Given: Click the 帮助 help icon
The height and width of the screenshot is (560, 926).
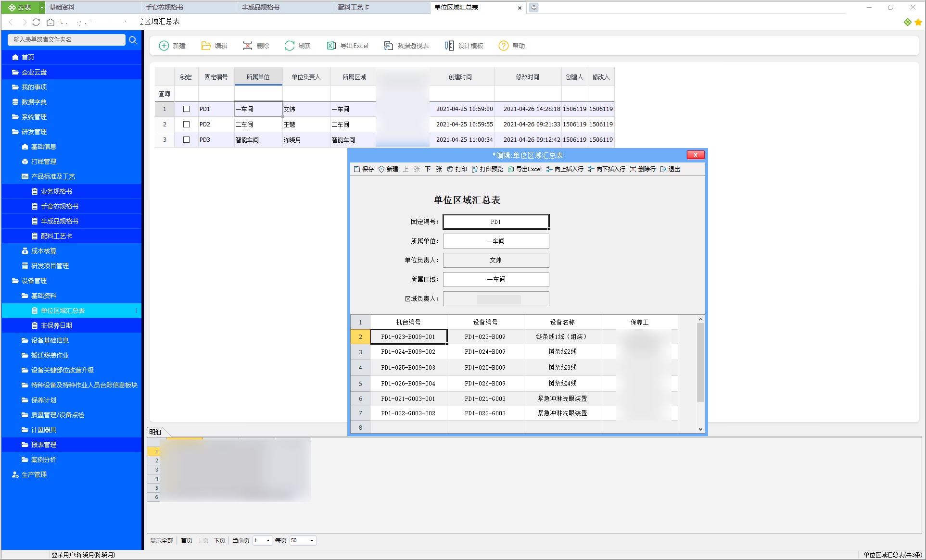Looking at the screenshot, I should (504, 46).
